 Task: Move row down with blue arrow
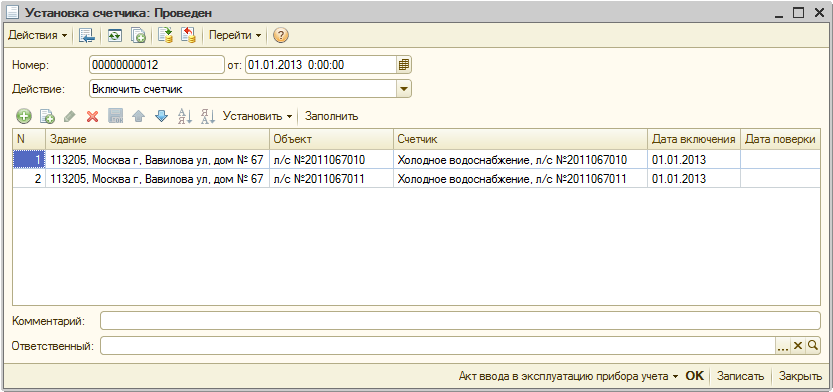click(161, 116)
